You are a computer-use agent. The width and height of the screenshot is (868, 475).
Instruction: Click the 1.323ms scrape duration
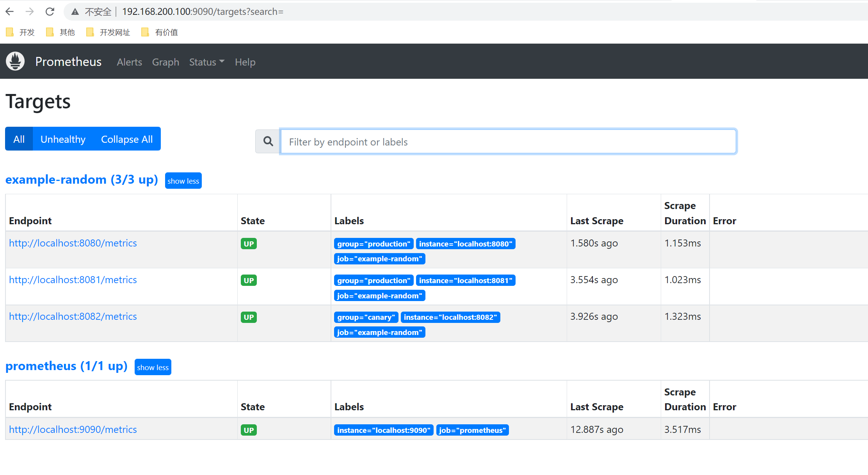(x=683, y=316)
